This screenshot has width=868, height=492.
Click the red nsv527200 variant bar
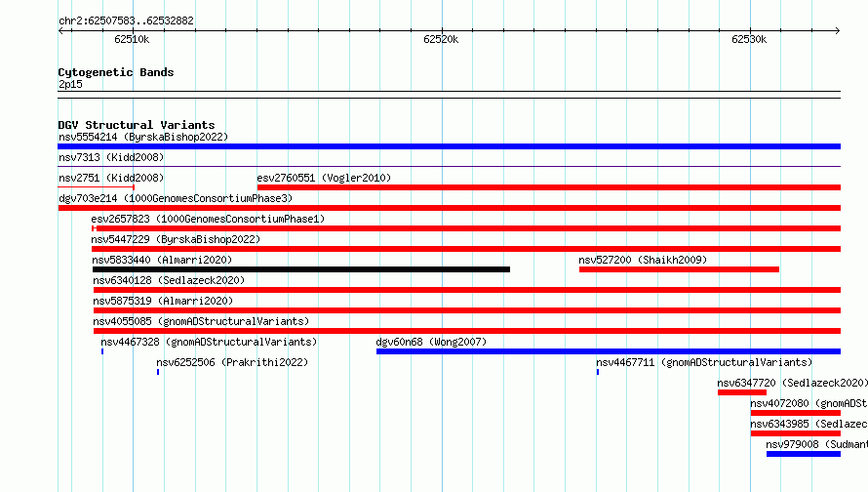[x=679, y=269]
